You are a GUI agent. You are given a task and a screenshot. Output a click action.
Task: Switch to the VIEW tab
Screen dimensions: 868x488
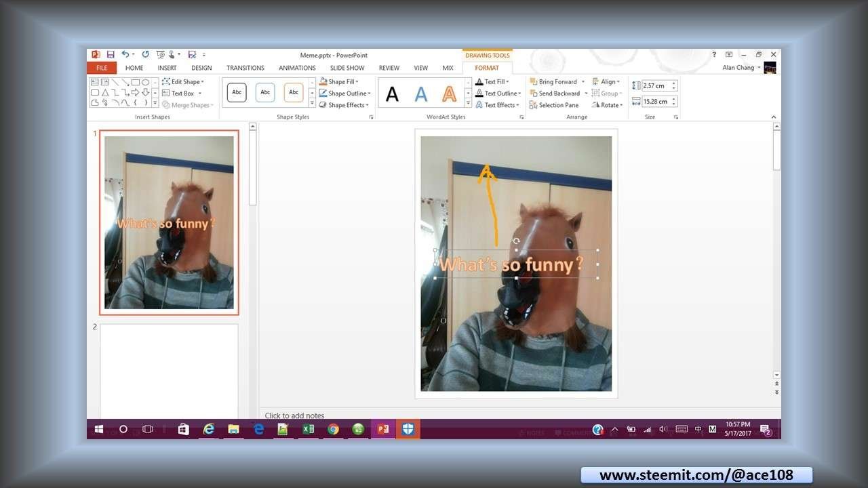[x=421, y=68]
